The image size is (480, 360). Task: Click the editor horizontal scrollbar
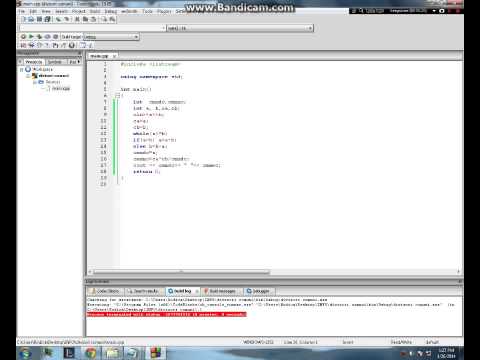(x=181, y=272)
